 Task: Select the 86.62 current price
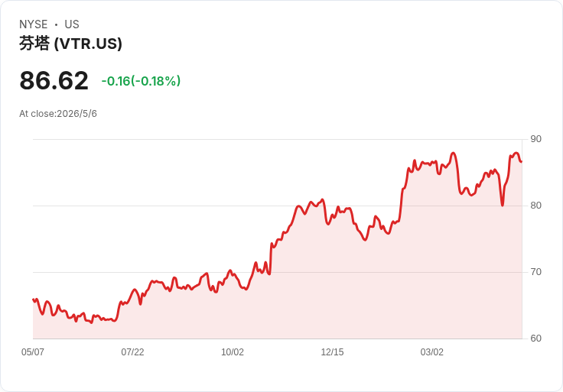coord(54,80)
